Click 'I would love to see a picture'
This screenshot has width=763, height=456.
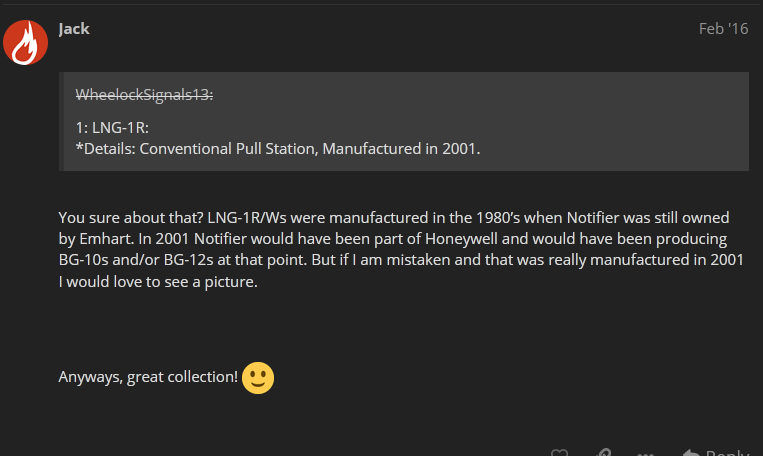click(158, 281)
